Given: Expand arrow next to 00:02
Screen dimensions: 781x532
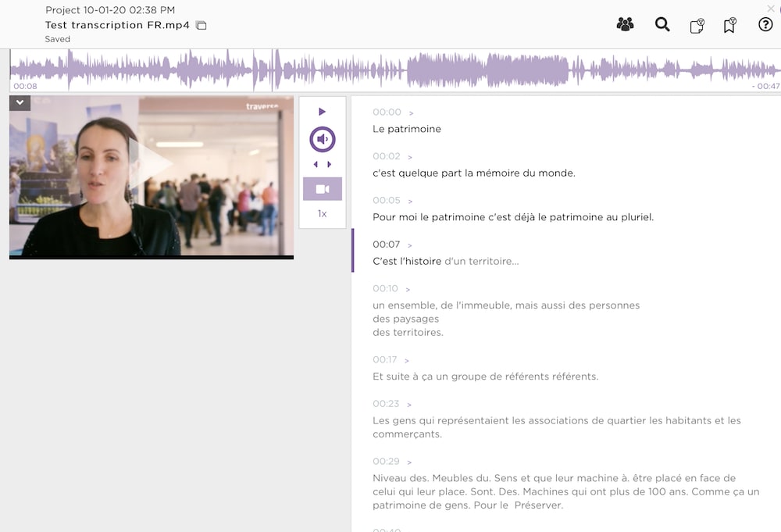Looking at the screenshot, I should pyautogui.click(x=410, y=157).
